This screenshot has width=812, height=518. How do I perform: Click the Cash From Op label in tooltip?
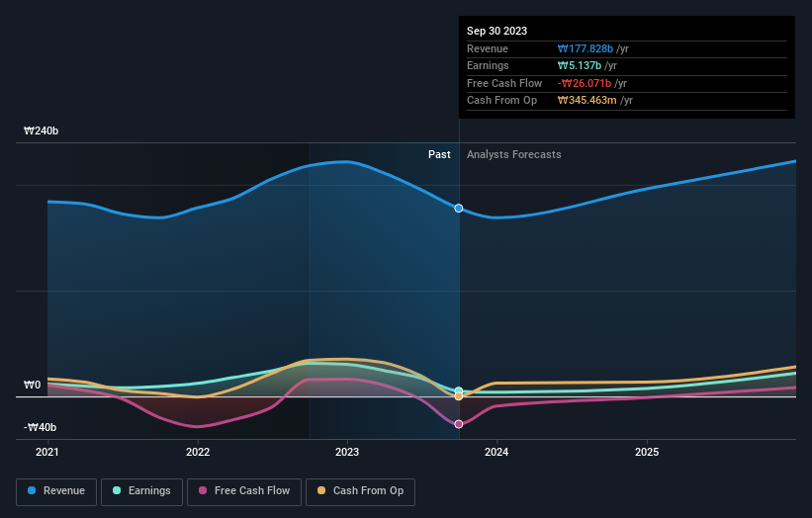pos(501,101)
